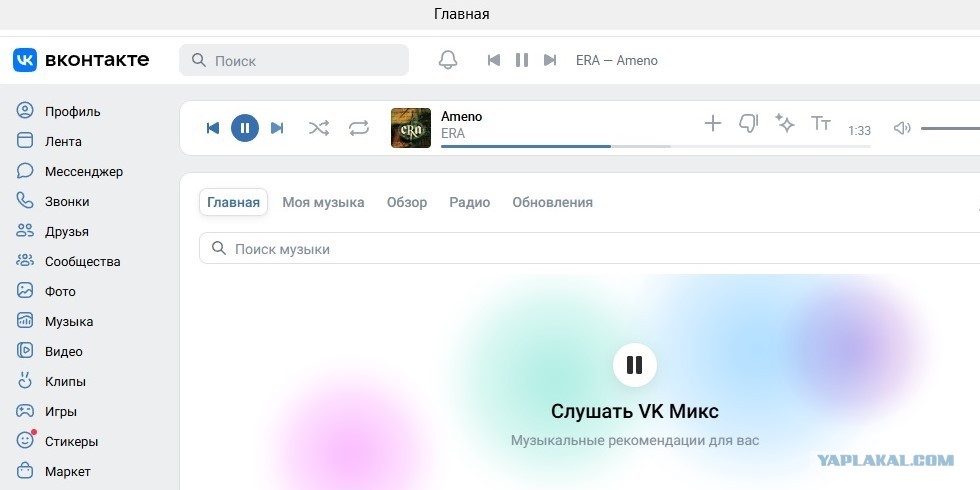Switch to the 'Радио' tab

coord(469,202)
